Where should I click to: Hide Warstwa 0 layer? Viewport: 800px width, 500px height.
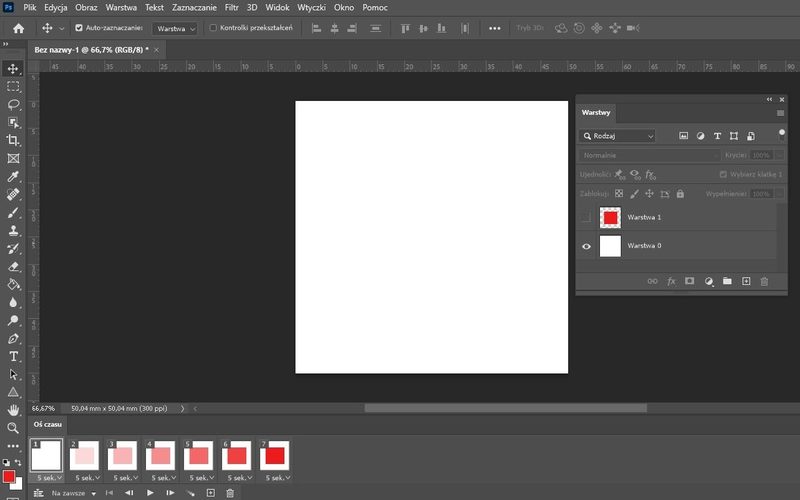click(x=586, y=246)
